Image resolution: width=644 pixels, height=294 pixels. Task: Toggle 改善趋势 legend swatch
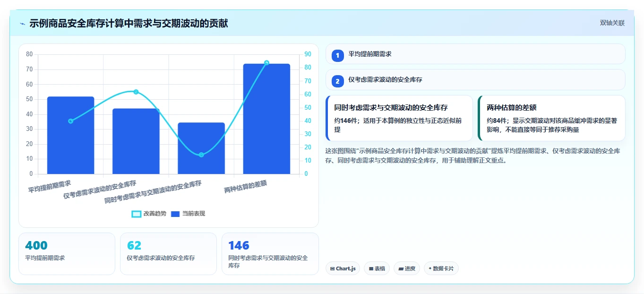point(137,214)
